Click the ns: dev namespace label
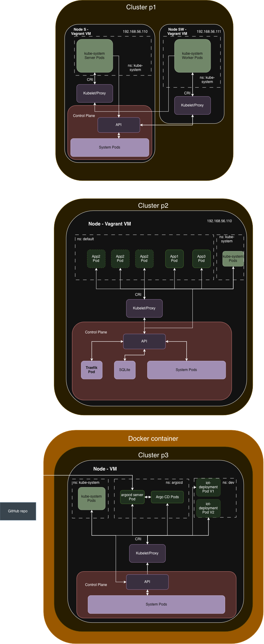Image resolution: width=264 pixels, height=644 pixels. [x=228, y=483]
